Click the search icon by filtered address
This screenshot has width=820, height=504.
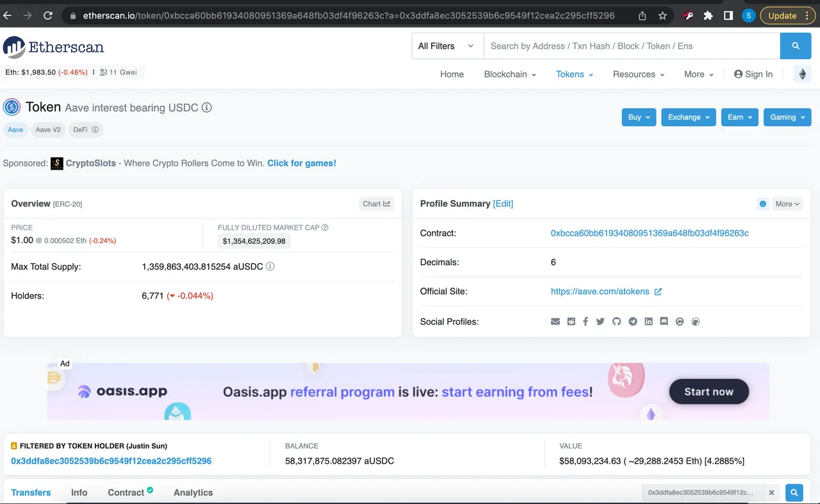794,492
